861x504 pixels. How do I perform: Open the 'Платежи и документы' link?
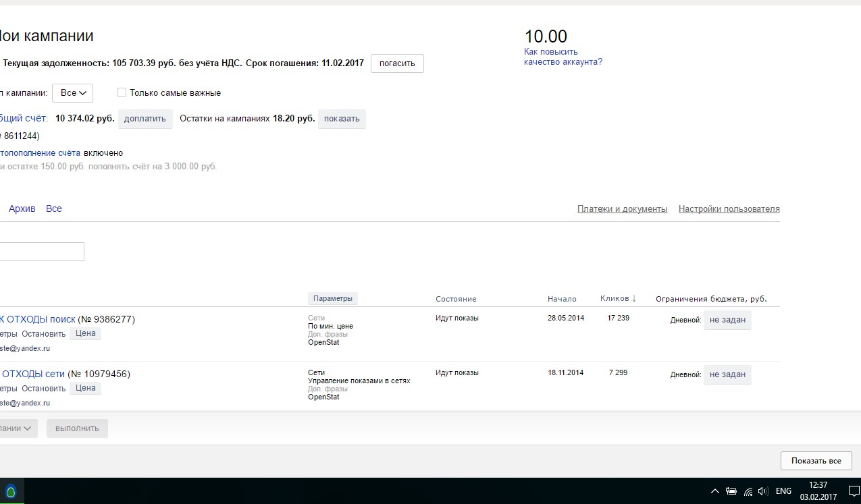click(622, 208)
